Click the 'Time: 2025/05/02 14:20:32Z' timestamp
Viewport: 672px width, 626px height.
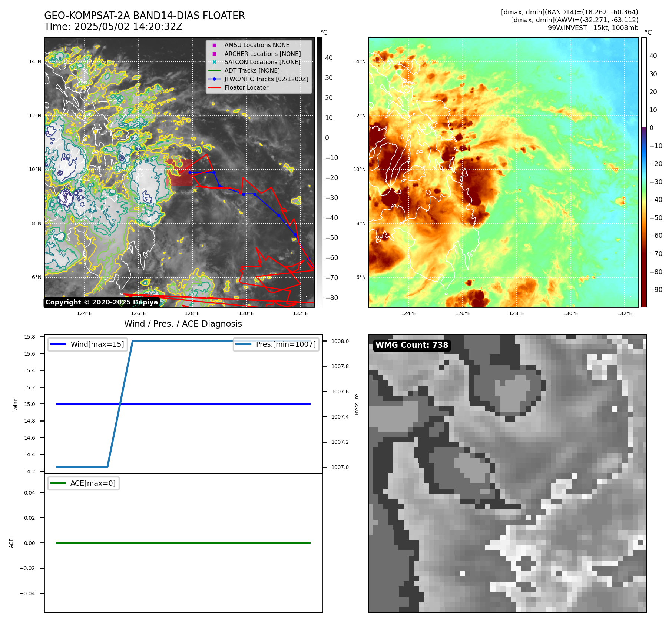113,27
